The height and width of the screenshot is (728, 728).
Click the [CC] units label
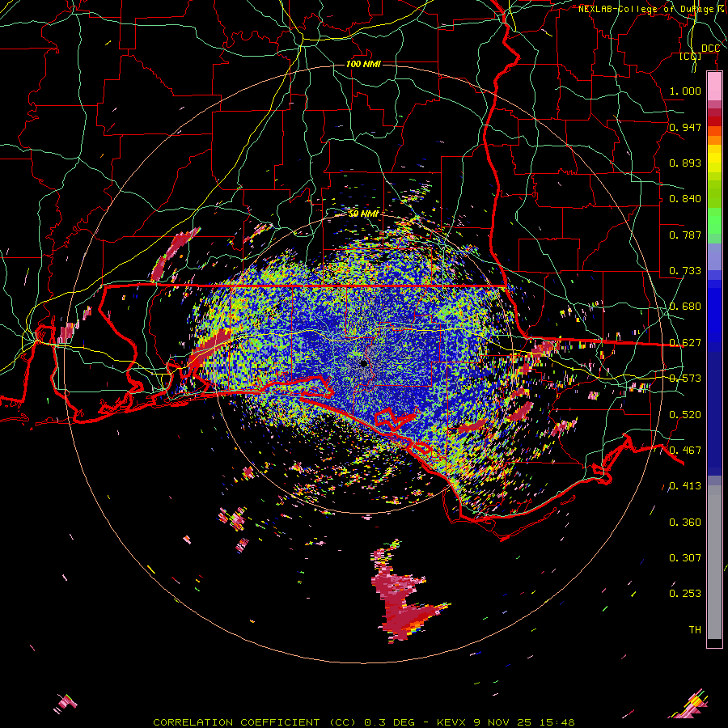[x=691, y=57]
